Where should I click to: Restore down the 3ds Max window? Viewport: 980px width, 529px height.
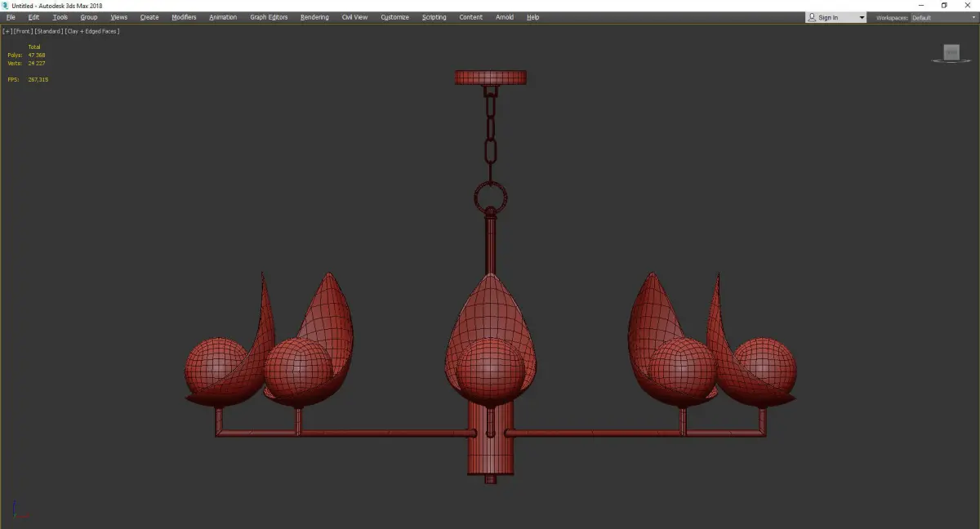pos(944,6)
